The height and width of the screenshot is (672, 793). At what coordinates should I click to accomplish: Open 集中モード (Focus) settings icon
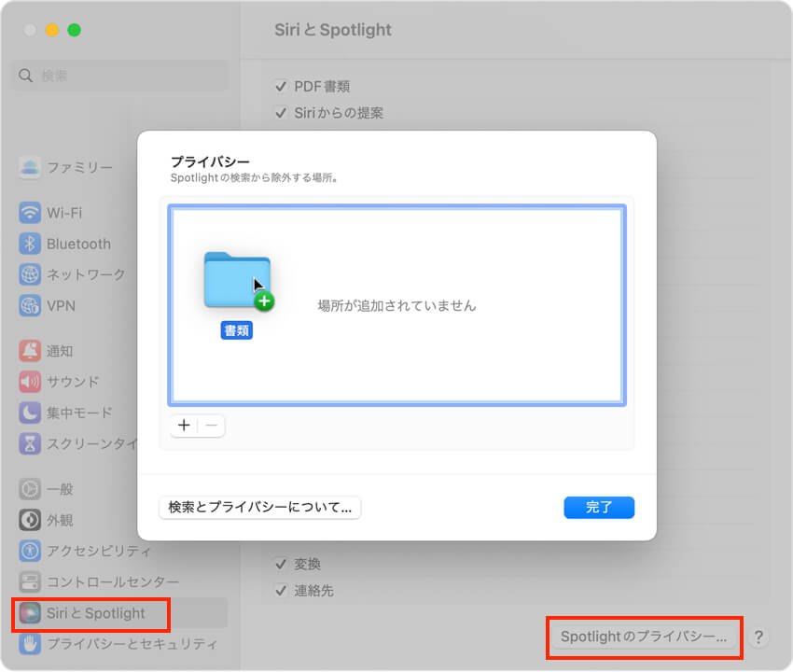tap(30, 412)
